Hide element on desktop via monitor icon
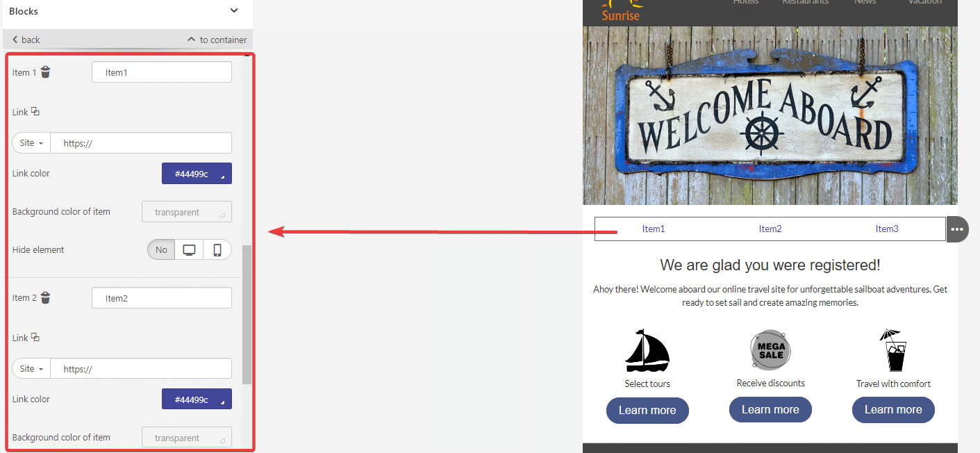980x453 pixels. point(189,249)
